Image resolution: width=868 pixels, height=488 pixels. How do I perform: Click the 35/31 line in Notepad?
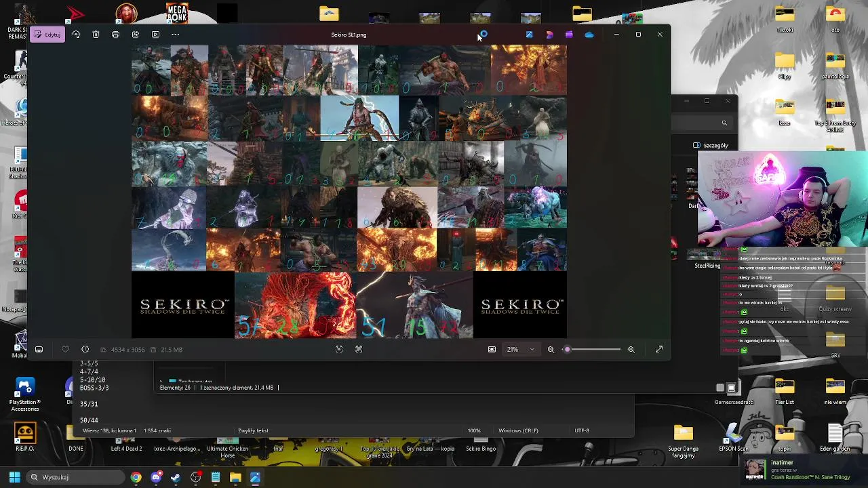pyautogui.click(x=89, y=404)
